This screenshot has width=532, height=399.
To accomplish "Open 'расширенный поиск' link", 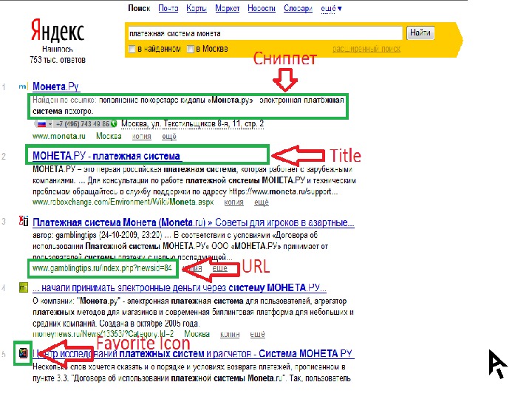I will (366, 50).
